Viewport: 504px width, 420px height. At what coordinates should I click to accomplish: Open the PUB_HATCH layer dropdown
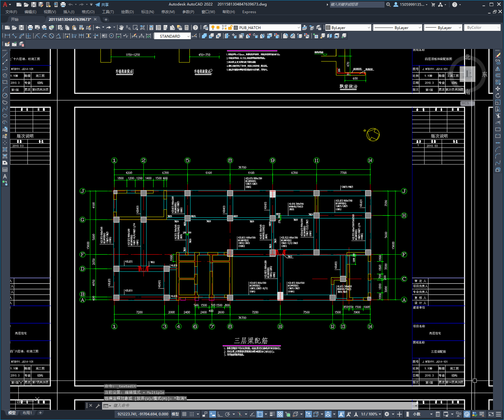(299, 28)
